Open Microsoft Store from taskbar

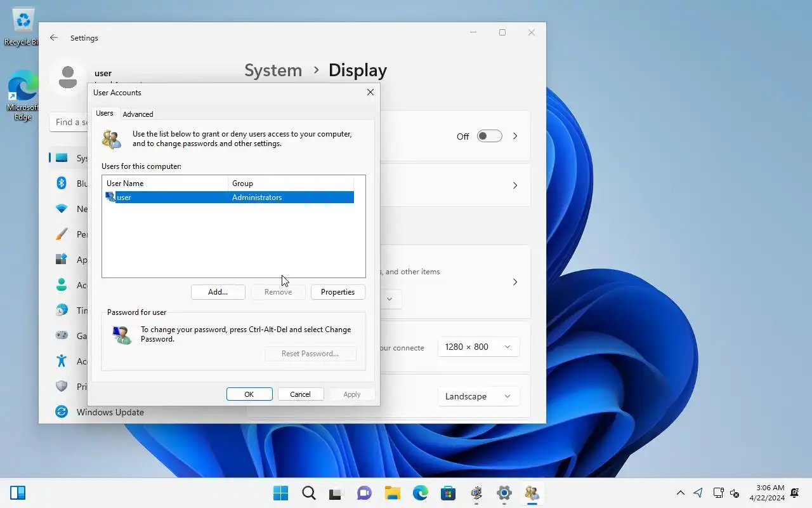(x=448, y=493)
